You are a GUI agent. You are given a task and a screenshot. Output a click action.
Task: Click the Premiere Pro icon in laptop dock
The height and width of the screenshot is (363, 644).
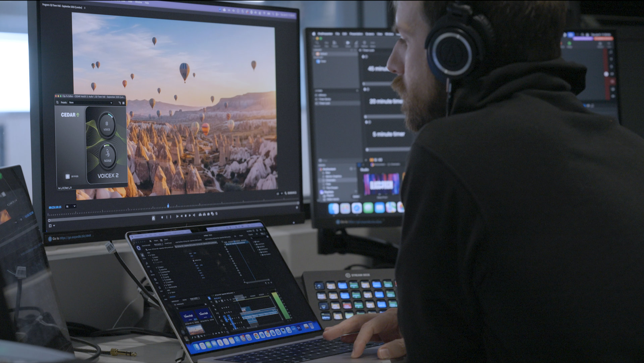click(299, 328)
